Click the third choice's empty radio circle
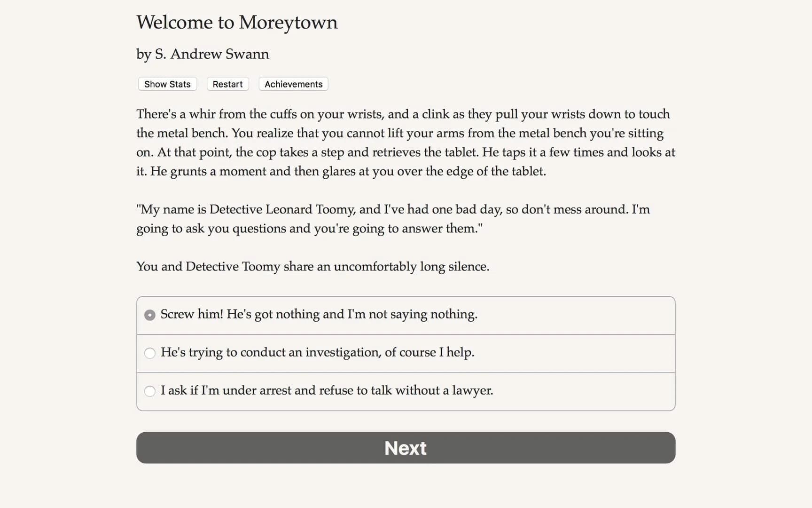This screenshot has height=508, width=812. tap(149, 391)
